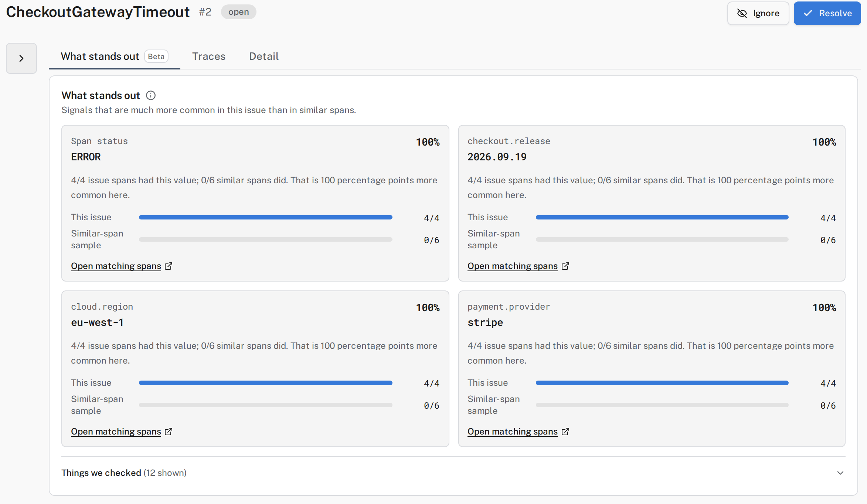867x504 pixels.
Task: Expand the sidebar with the chevron button
Action: [21, 58]
